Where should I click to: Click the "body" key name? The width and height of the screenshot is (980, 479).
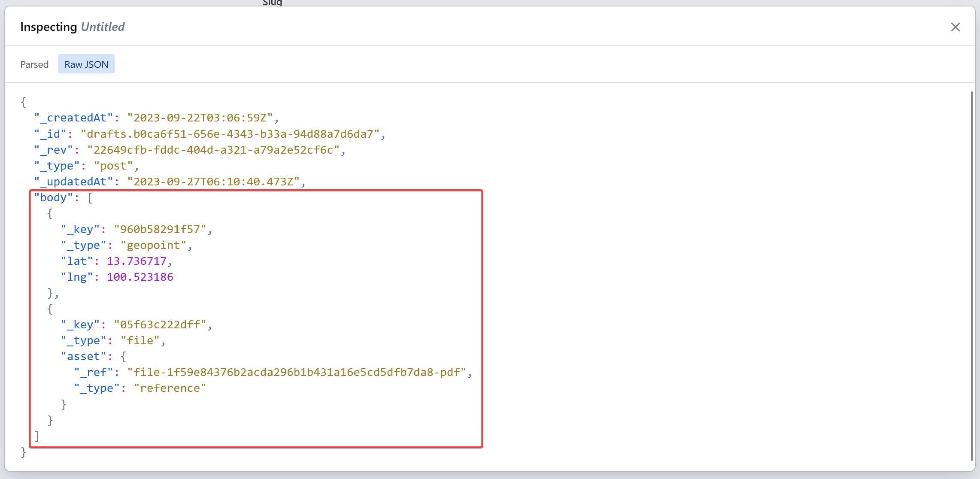tap(53, 198)
